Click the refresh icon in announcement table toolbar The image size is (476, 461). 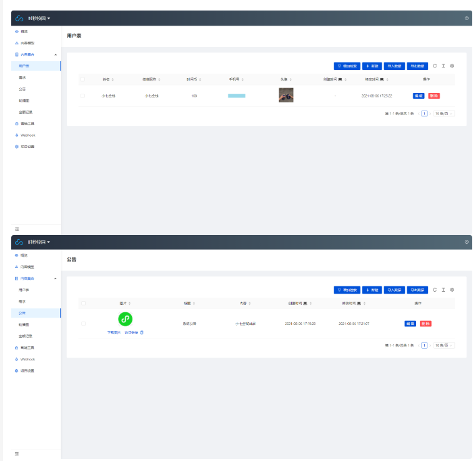click(435, 290)
